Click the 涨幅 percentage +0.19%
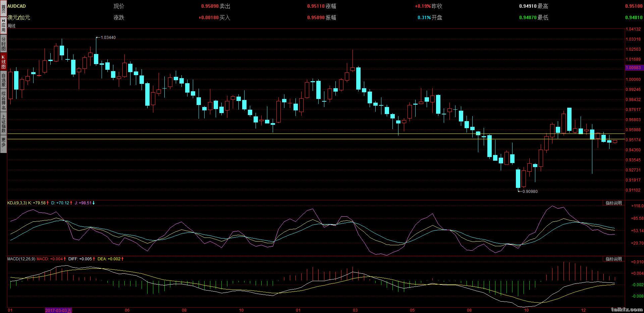 click(x=423, y=6)
